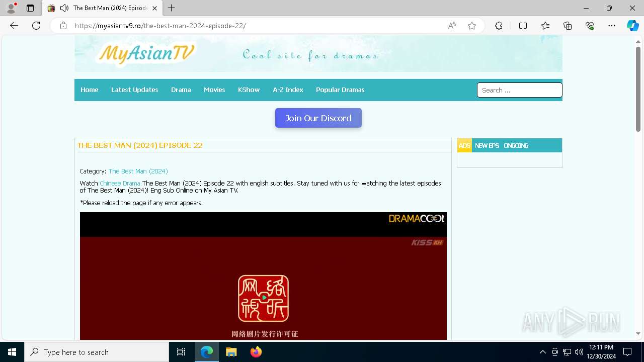The height and width of the screenshot is (362, 644).
Task: Launch Firefox from taskbar
Action: click(x=256, y=352)
